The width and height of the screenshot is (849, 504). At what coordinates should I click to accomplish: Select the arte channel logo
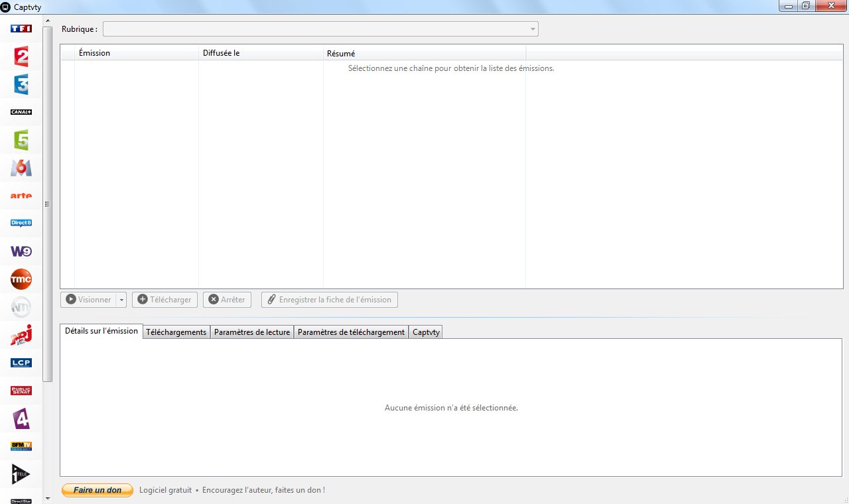pyautogui.click(x=21, y=196)
